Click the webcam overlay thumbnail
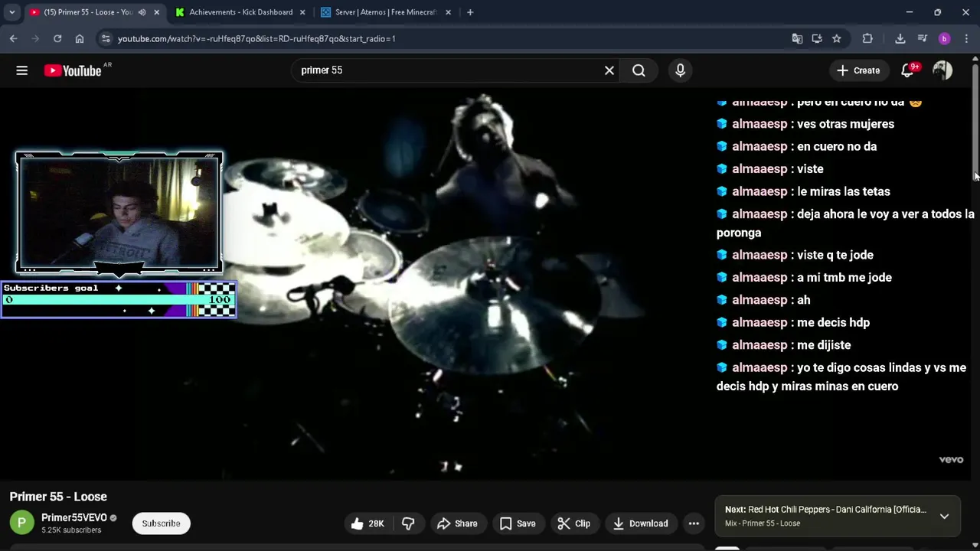980x551 pixels. tap(119, 213)
